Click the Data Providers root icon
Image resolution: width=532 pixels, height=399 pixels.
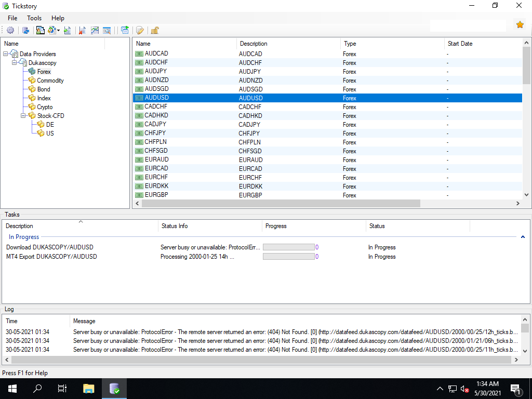(14, 54)
